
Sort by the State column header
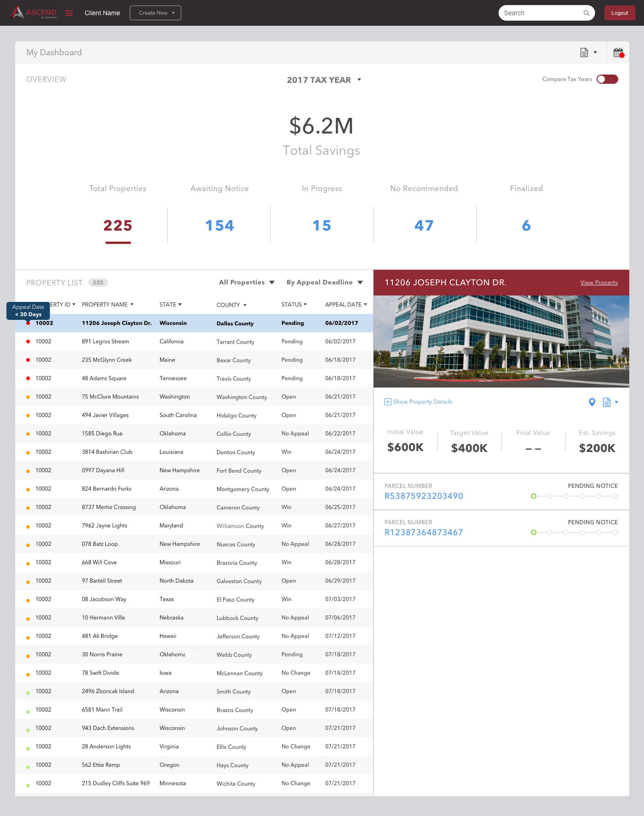[170, 304]
